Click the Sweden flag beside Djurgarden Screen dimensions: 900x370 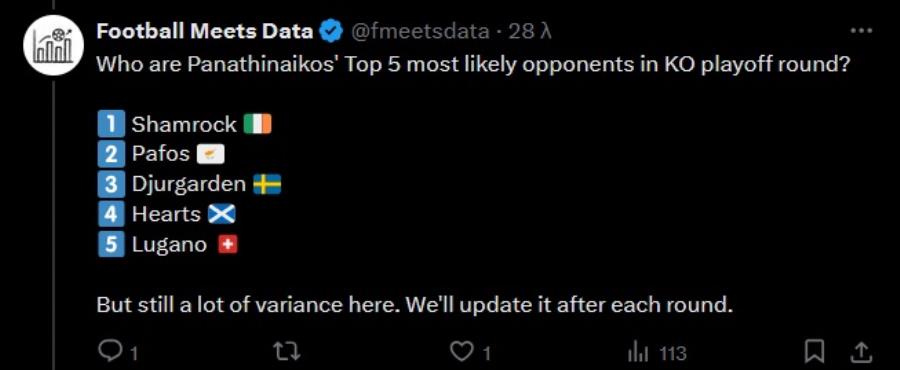[267, 184]
